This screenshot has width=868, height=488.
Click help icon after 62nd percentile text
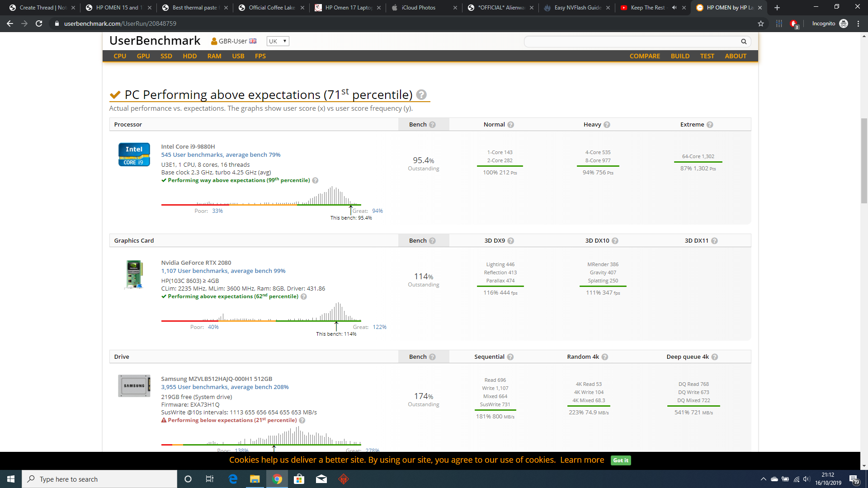click(304, 297)
